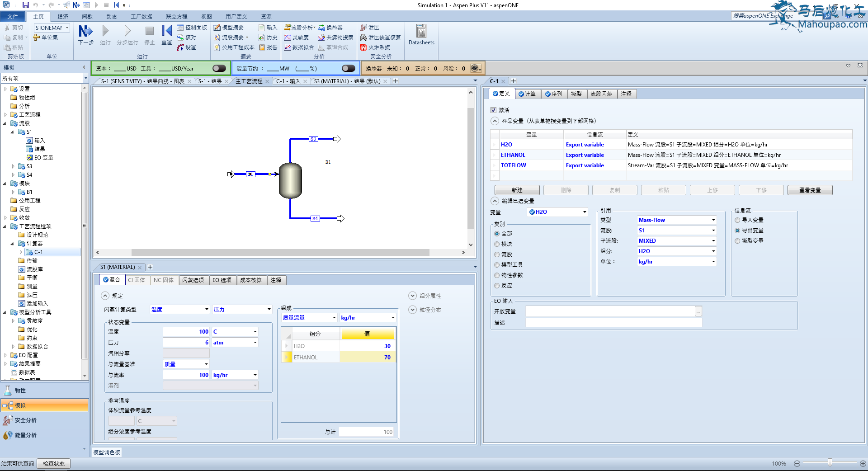Open the Economics (经济) ribbon tab
The height and width of the screenshot is (471, 868).
tap(63, 16)
